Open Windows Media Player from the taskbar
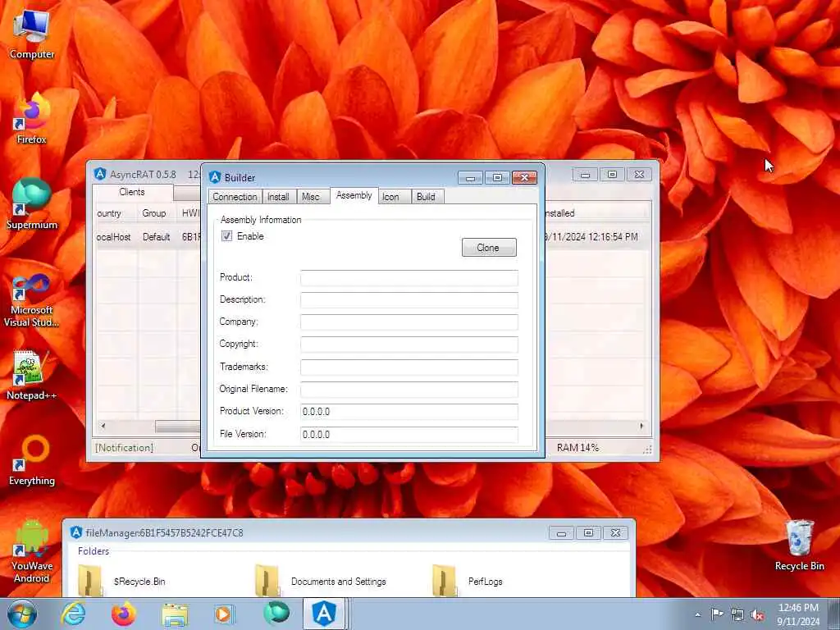The width and height of the screenshot is (840, 630). coord(224,614)
